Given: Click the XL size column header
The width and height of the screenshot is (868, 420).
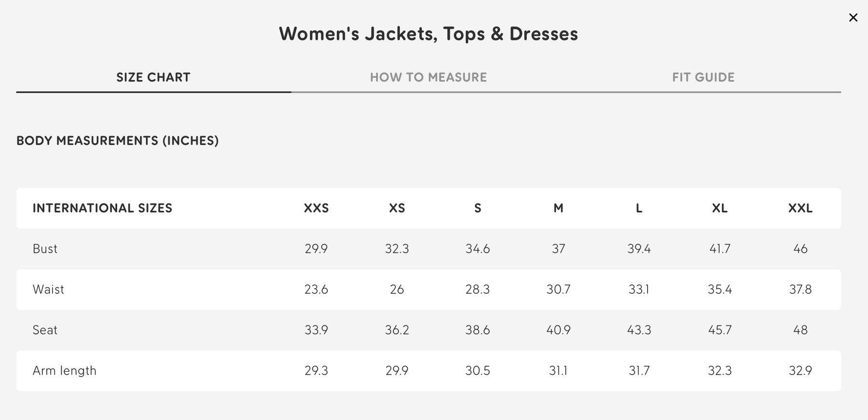Looking at the screenshot, I should click(719, 208).
